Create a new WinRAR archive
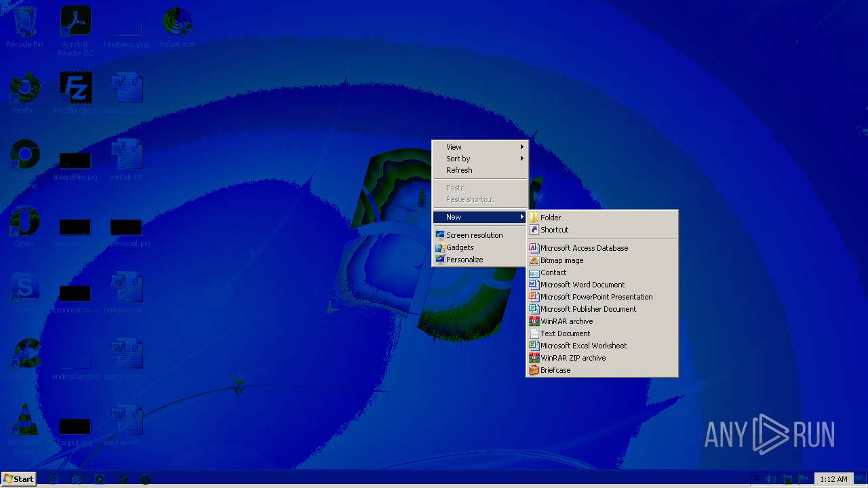 click(x=602, y=321)
